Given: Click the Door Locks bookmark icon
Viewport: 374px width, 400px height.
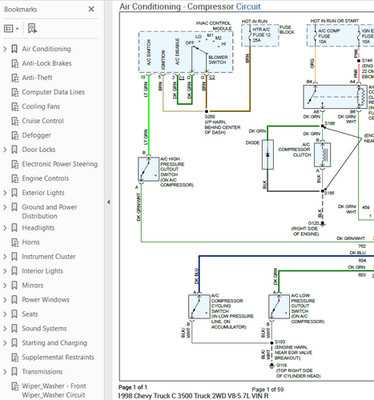Looking at the screenshot, I should coord(14,150).
